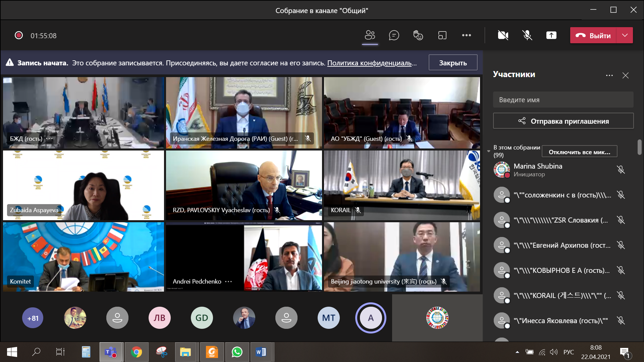Show hidden system tray icons
The width and height of the screenshot is (644, 362).
point(517,352)
